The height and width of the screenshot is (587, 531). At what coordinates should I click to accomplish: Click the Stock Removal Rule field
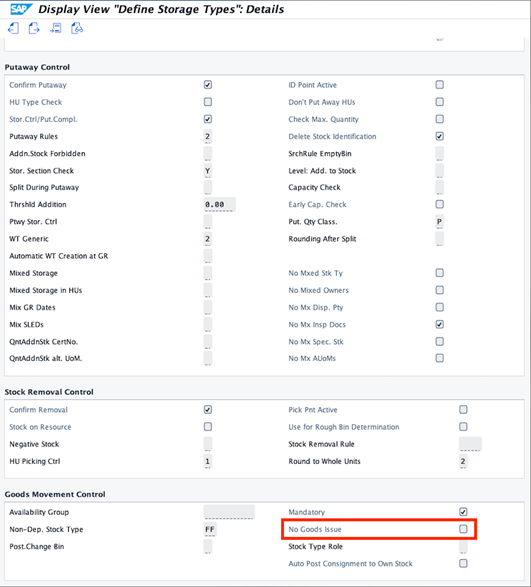[x=470, y=444]
